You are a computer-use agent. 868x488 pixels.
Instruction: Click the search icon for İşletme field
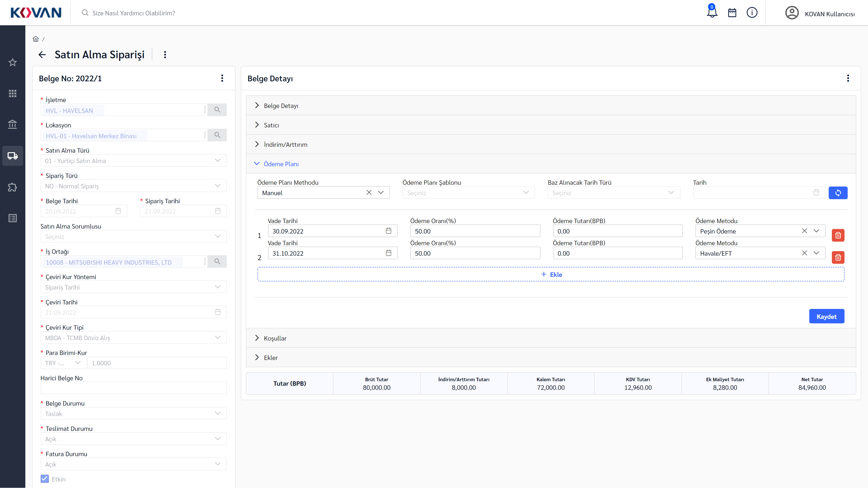[217, 110]
